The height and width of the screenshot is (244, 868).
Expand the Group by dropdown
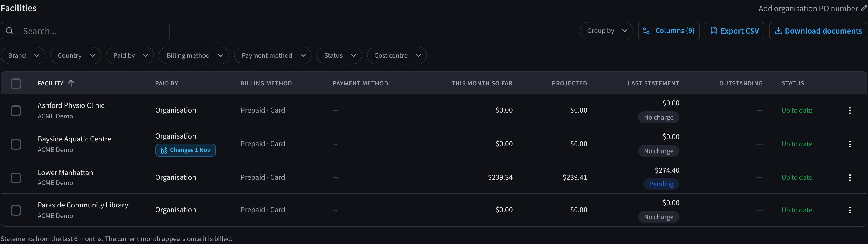pyautogui.click(x=606, y=31)
